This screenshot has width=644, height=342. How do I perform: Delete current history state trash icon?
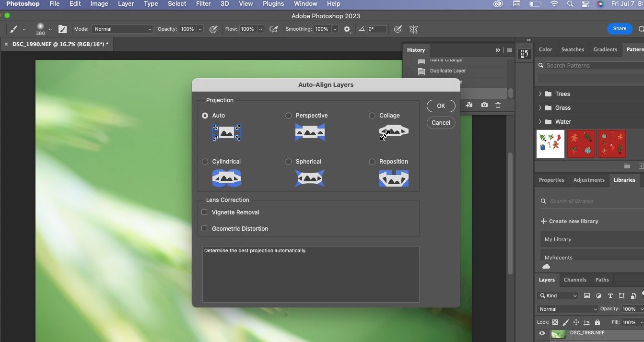(498, 105)
